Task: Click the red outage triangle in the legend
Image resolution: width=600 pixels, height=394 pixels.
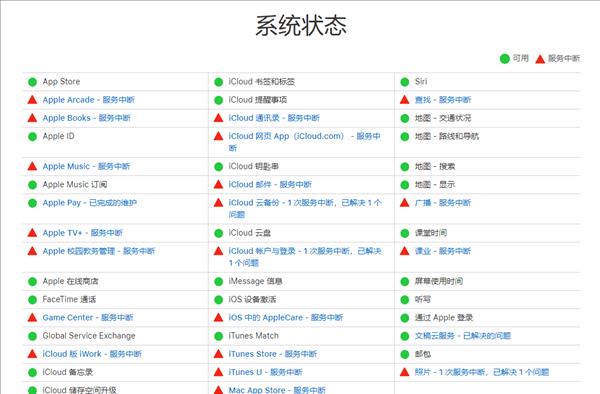Action: coord(540,59)
